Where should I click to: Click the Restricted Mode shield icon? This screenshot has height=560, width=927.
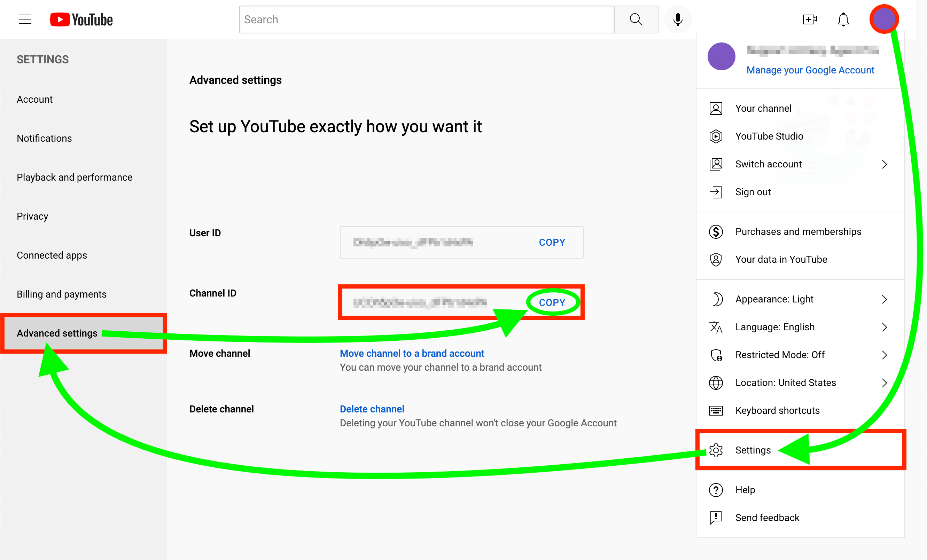(716, 355)
